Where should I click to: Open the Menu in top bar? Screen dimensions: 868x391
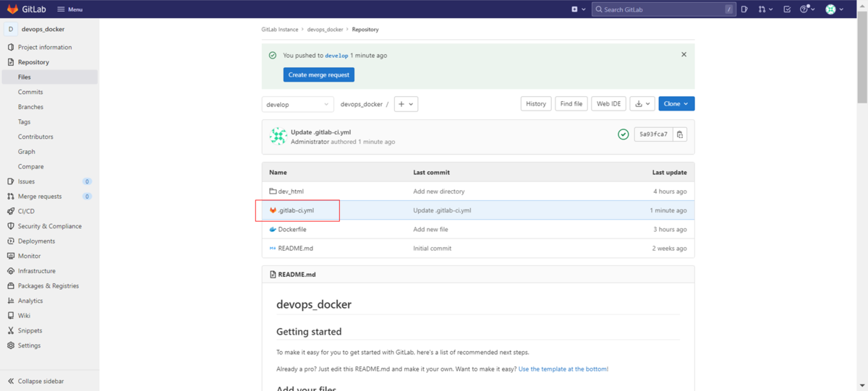coord(69,9)
